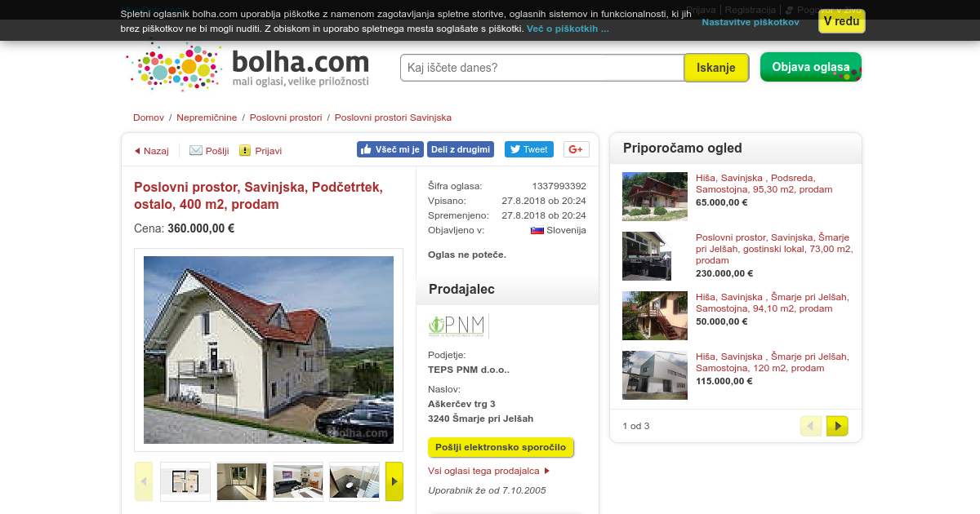Image resolution: width=980 pixels, height=514 pixels.
Task: Go back via Nazaj arrow
Action: (x=152, y=151)
